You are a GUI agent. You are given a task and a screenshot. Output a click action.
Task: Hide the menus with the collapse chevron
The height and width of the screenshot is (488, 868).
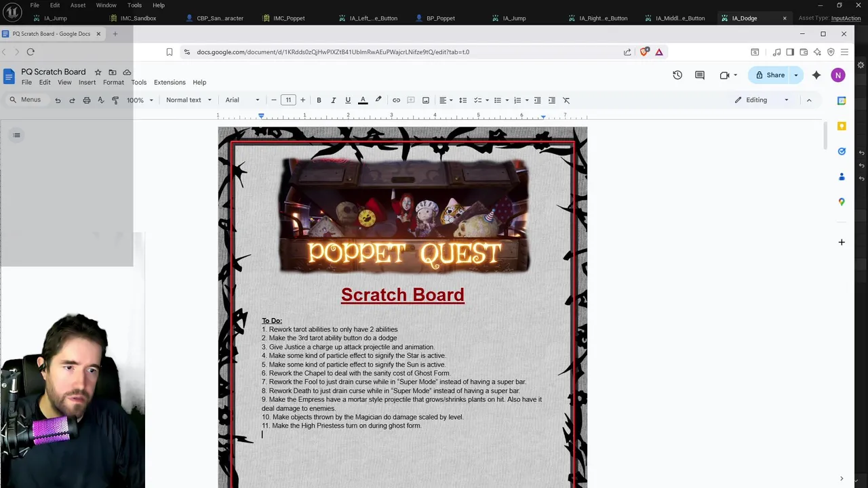(808, 100)
